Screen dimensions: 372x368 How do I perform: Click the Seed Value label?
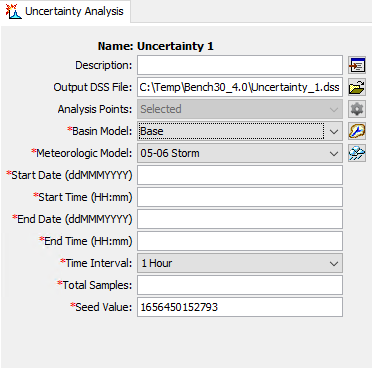pyautogui.click(x=101, y=307)
